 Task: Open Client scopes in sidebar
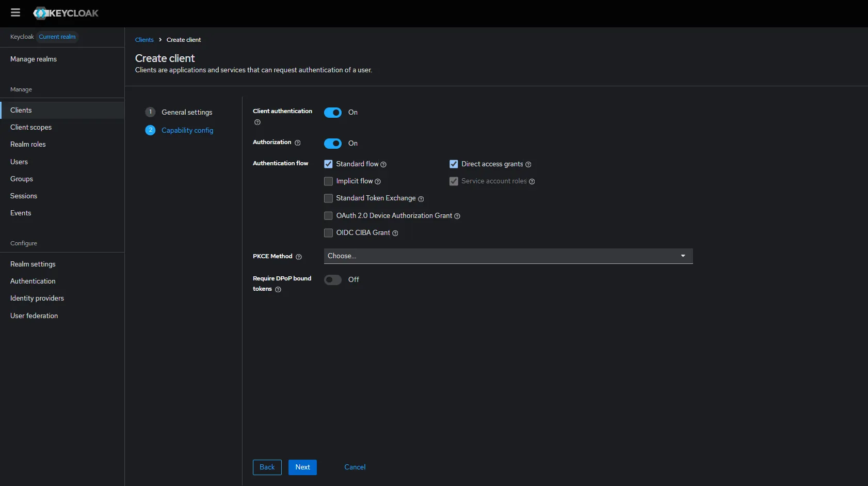62,127
